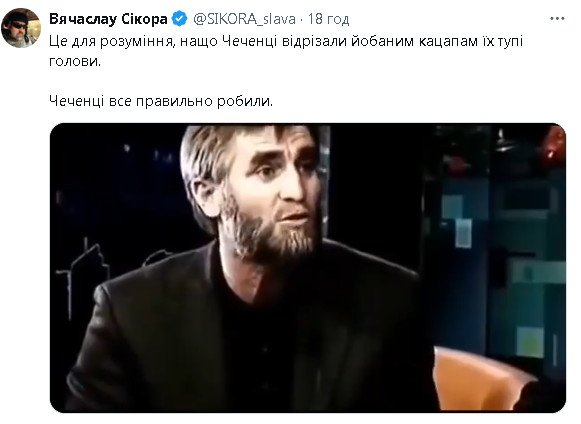
Task: Click the orange chair in the video frame
Action: click(482, 378)
